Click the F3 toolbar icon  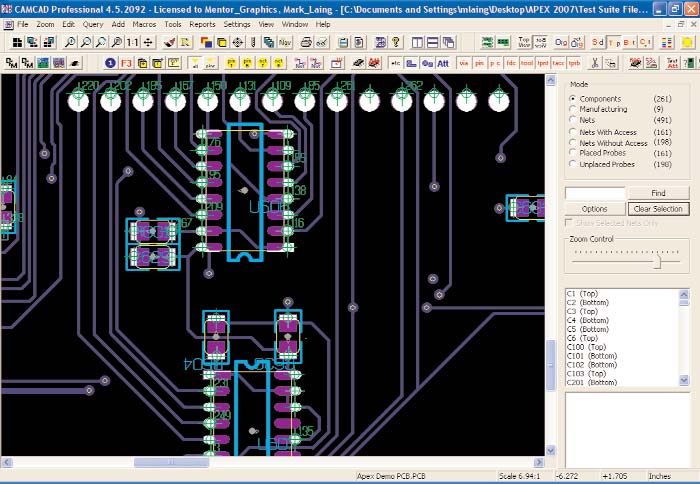click(126, 63)
